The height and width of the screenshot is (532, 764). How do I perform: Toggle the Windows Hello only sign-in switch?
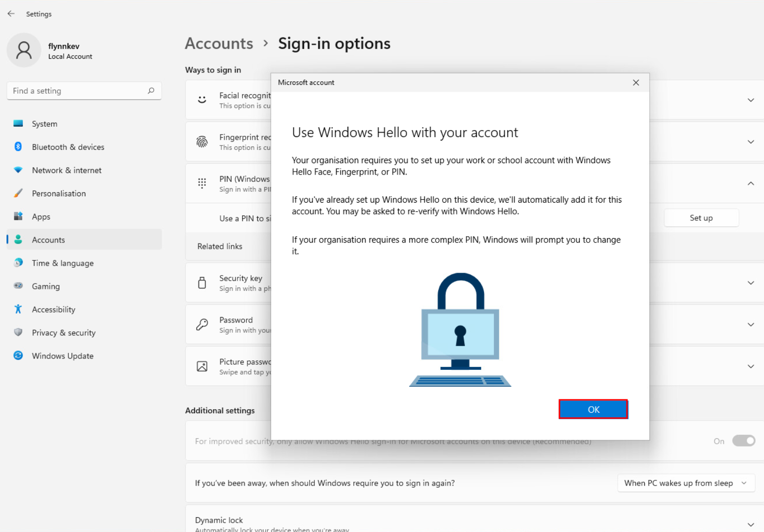click(x=743, y=441)
